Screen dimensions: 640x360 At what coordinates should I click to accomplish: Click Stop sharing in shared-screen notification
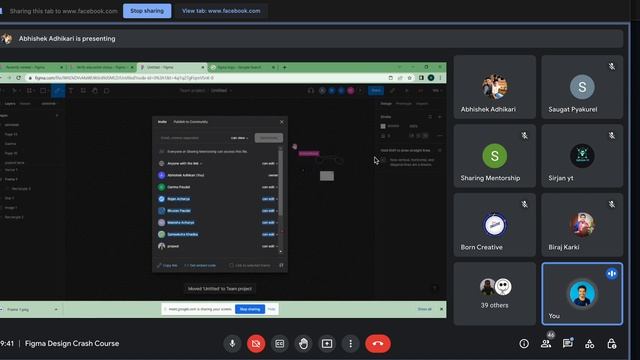(250, 309)
